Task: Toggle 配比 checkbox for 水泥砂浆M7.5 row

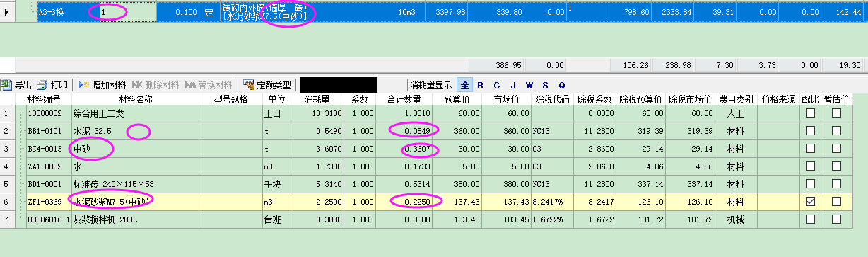Action: click(810, 201)
